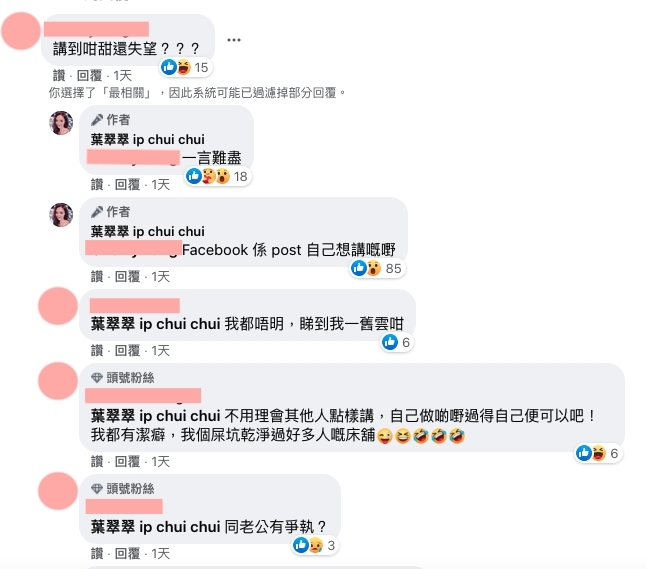Click the 作者 pencil badge on first author reply
The height and width of the screenshot is (569, 646).
(110, 120)
